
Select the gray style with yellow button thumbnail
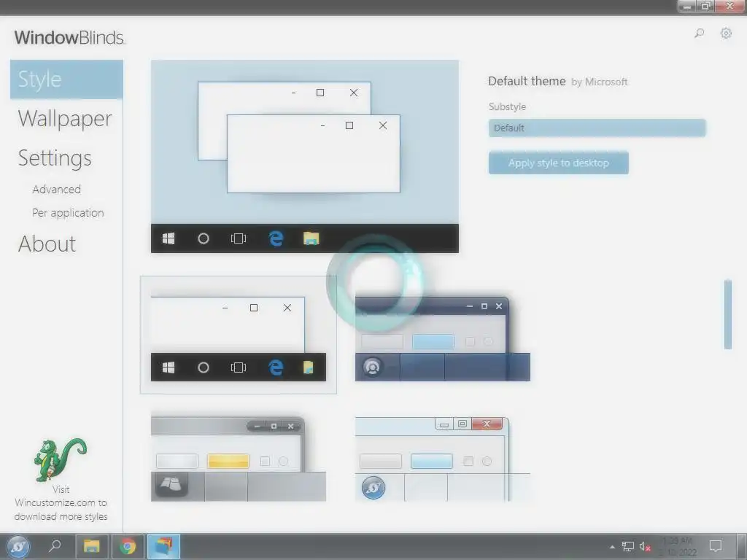tap(239, 459)
